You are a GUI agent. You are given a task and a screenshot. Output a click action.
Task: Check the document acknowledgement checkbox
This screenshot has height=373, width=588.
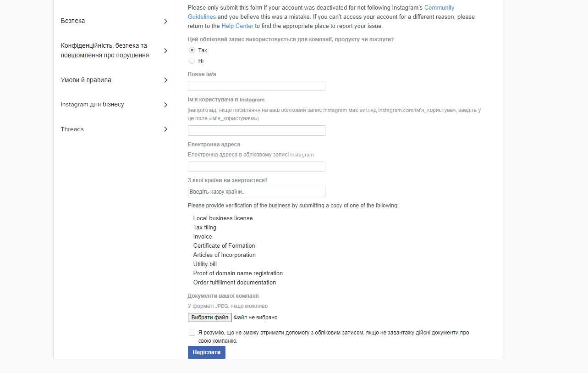pos(192,333)
